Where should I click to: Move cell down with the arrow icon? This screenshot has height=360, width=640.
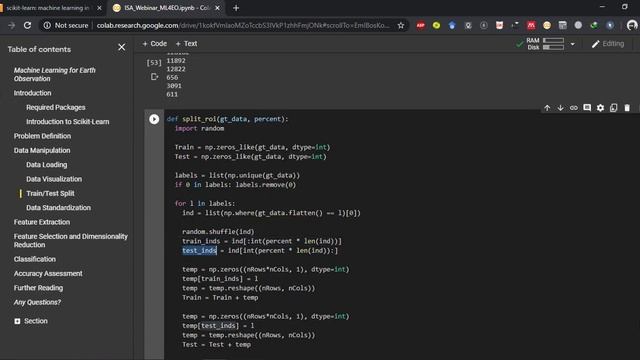pyautogui.click(x=560, y=108)
